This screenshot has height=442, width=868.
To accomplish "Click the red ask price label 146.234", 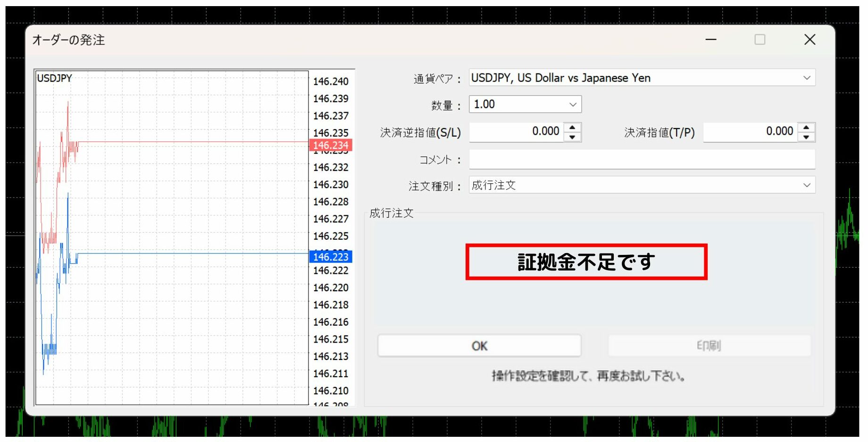I will pos(331,145).
